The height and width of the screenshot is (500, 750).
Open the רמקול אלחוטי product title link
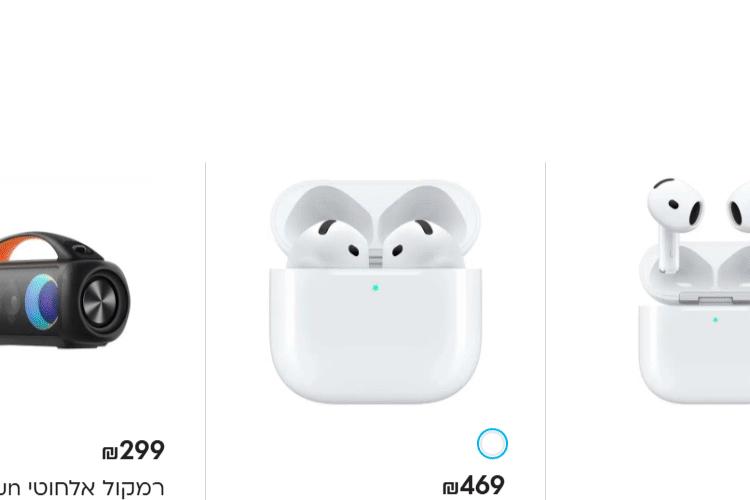tap(82, 488)
